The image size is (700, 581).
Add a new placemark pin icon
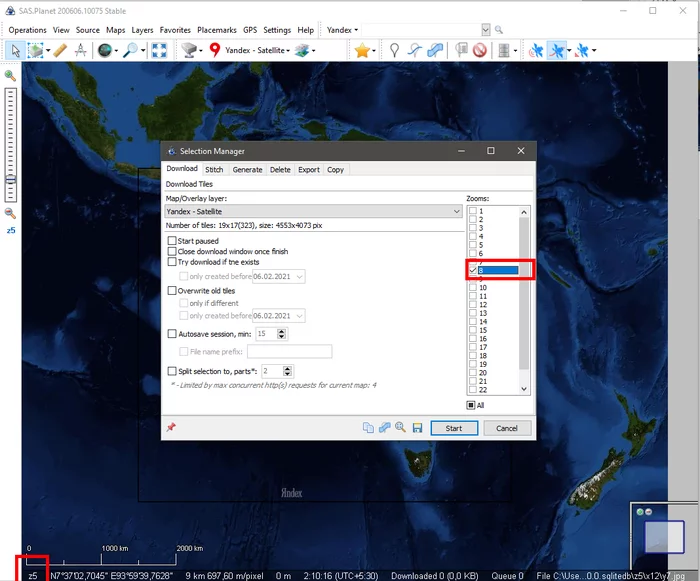394,50
